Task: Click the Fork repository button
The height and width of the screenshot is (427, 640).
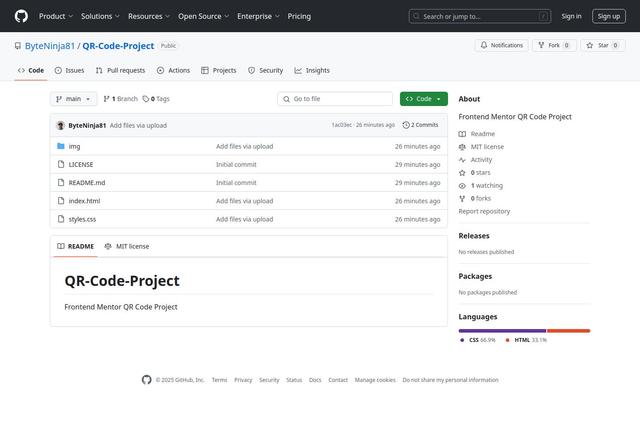Action: point(554,45)
